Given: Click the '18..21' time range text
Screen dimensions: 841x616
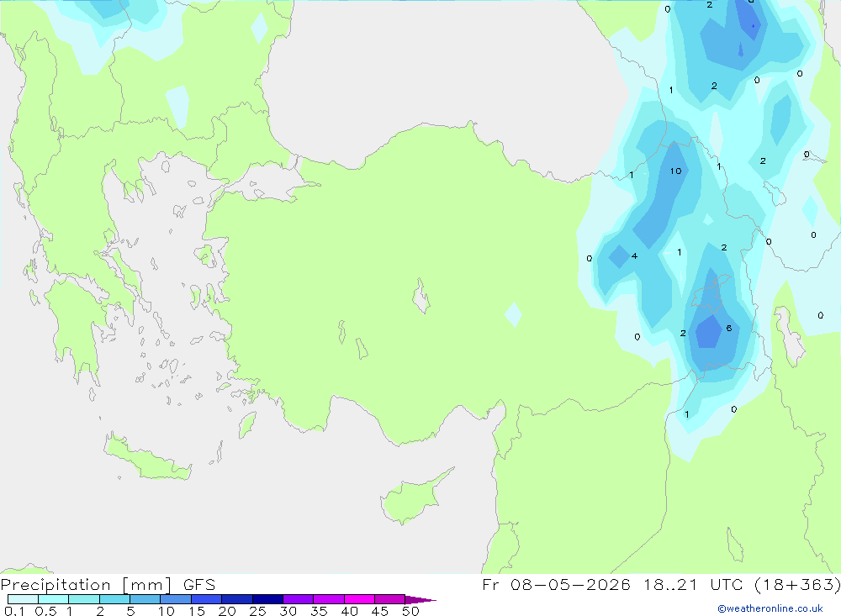Looking at the screenshot, I should coord(670,584).
